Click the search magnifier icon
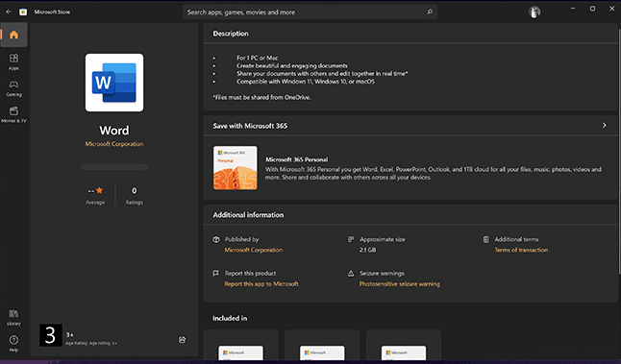 [430, 12]
